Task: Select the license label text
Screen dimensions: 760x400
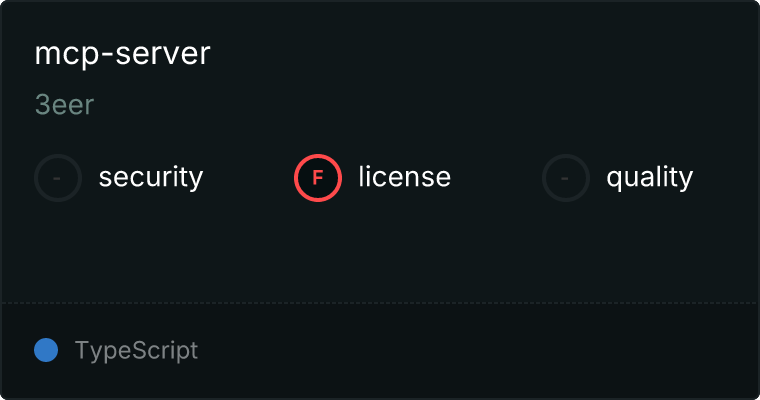Action: pos(405,176)
